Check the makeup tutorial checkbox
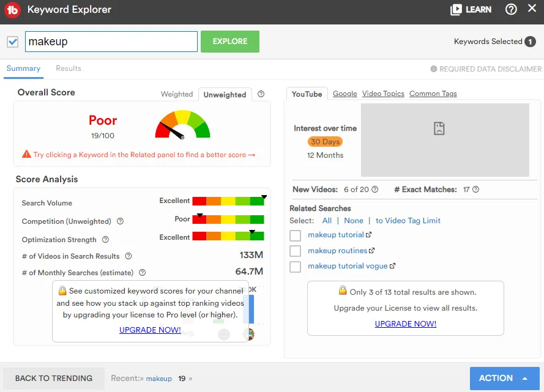 pos(295,235)
